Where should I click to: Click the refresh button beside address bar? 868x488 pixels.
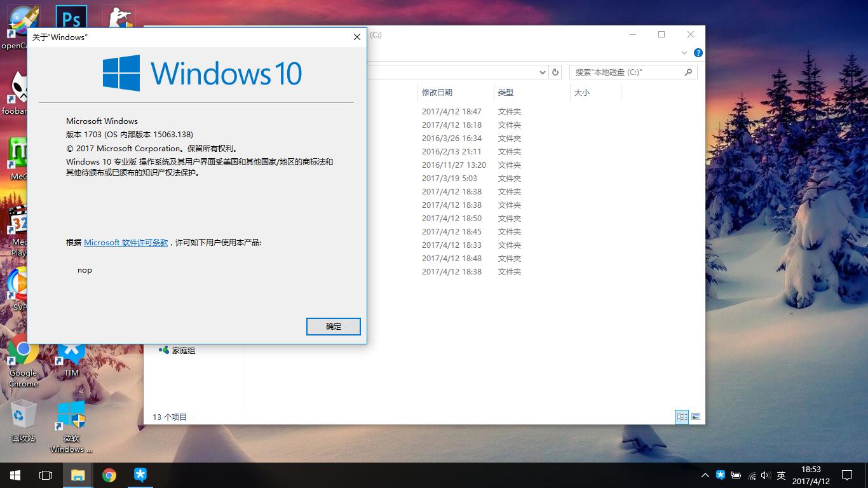pyautogui.click(x=555, y=72)
